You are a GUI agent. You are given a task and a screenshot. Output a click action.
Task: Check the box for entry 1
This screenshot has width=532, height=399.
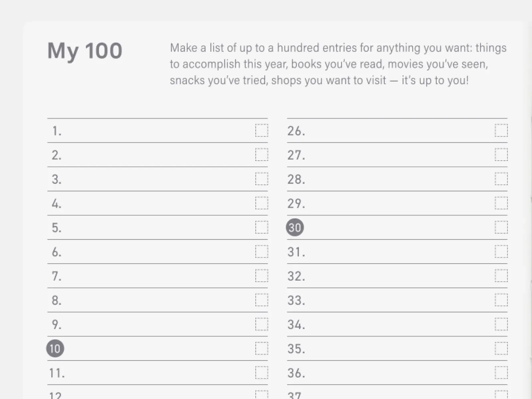tap(262, 130)
